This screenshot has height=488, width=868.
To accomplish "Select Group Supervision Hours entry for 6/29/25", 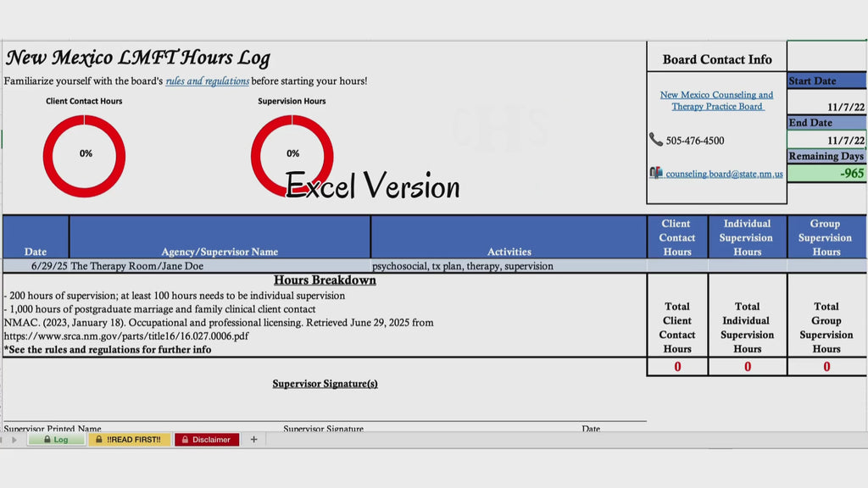I will point(826,266).
